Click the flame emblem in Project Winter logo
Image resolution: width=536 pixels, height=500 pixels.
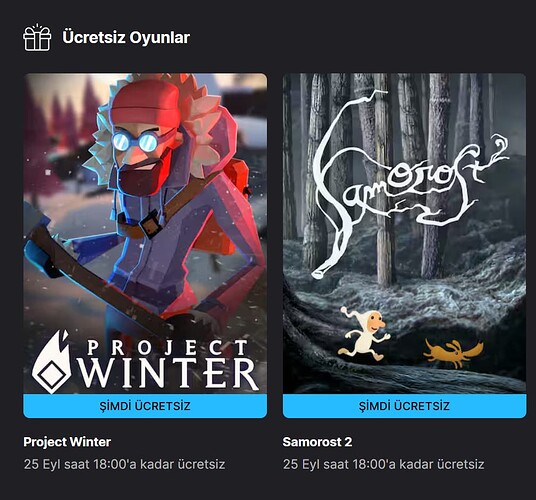pyautogui.click(x=52, y=362)
